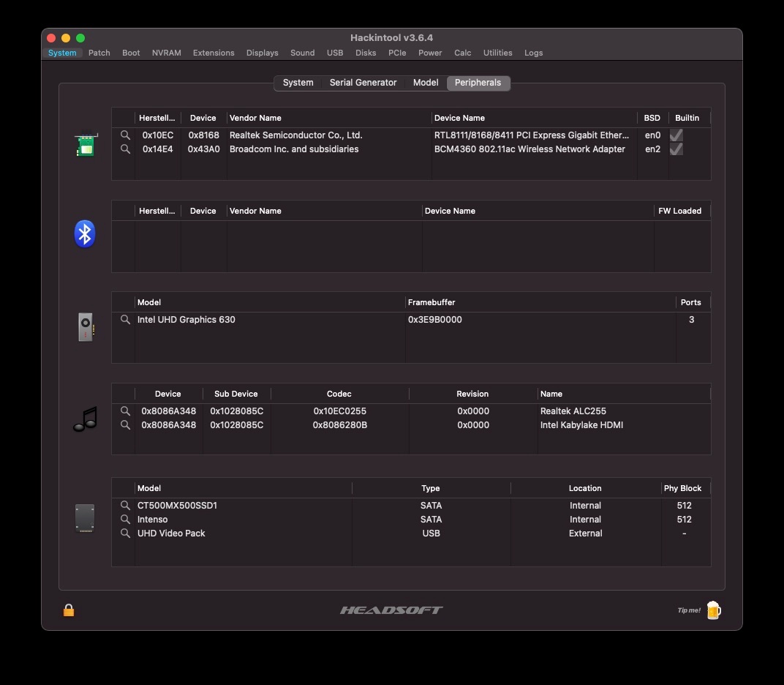Click the music note audio icon
The width and height of the screenshot is (784, 685).
86,419
